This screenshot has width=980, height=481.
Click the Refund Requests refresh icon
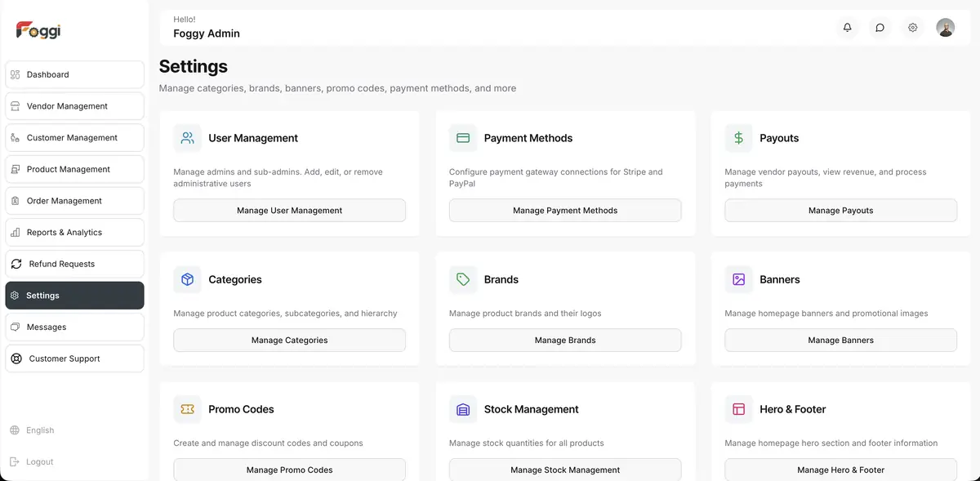click(x=16, y=264)
